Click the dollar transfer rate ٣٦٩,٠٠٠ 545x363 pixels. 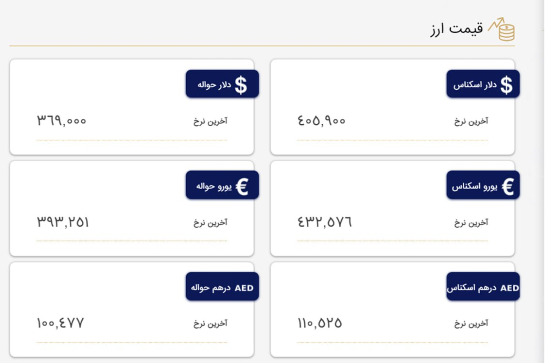[x=61, y=121]
